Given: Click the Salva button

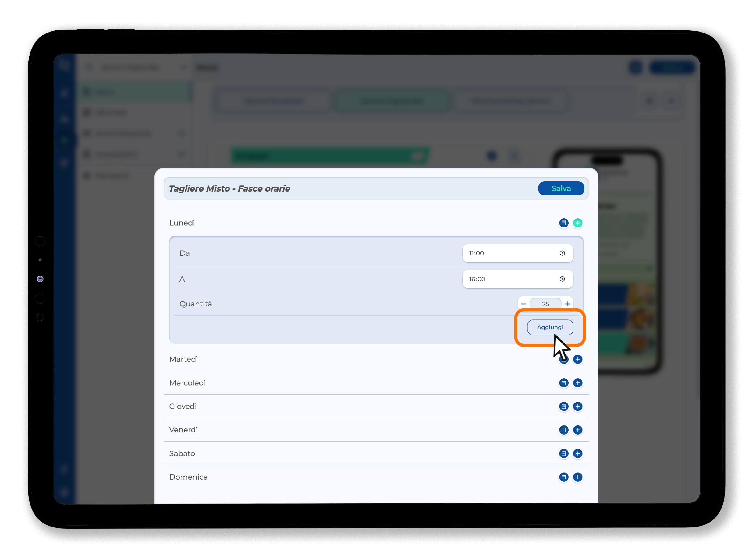Looking at the screenshot, I should (x=561, y=188).
